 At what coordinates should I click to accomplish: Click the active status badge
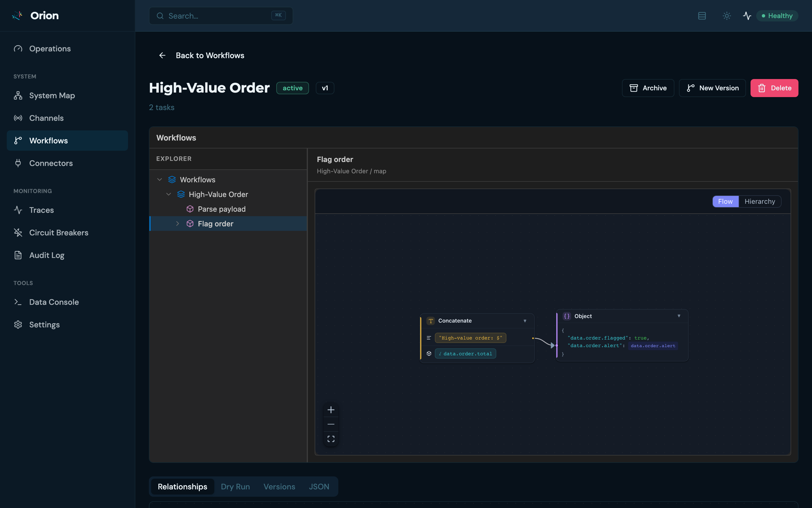(x=292, y=88)
